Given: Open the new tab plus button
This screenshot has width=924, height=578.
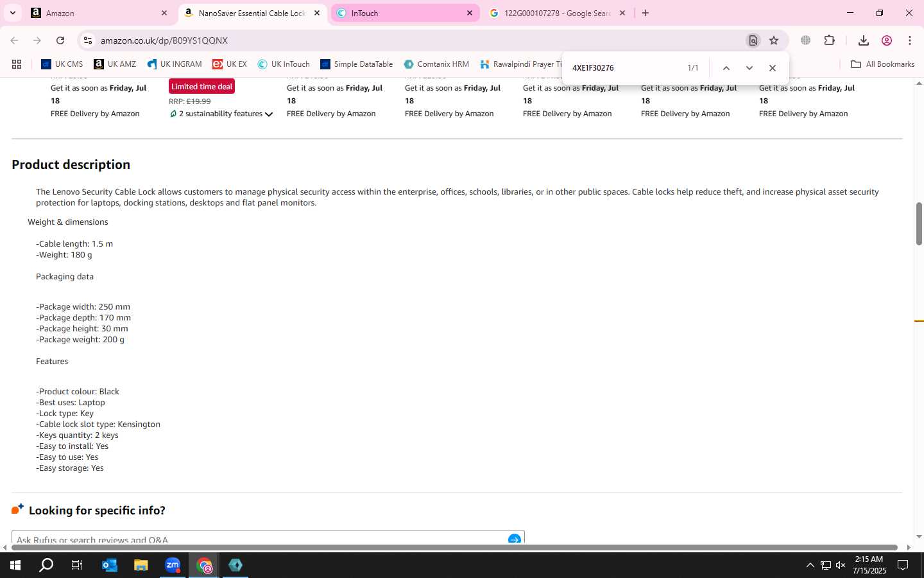Looking at the screenshot, I should click(646, 13).
